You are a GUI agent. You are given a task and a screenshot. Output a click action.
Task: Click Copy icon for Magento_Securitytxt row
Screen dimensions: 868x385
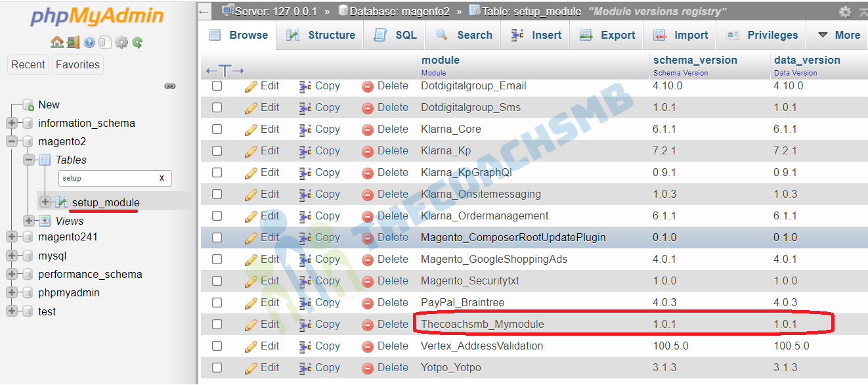305,281
